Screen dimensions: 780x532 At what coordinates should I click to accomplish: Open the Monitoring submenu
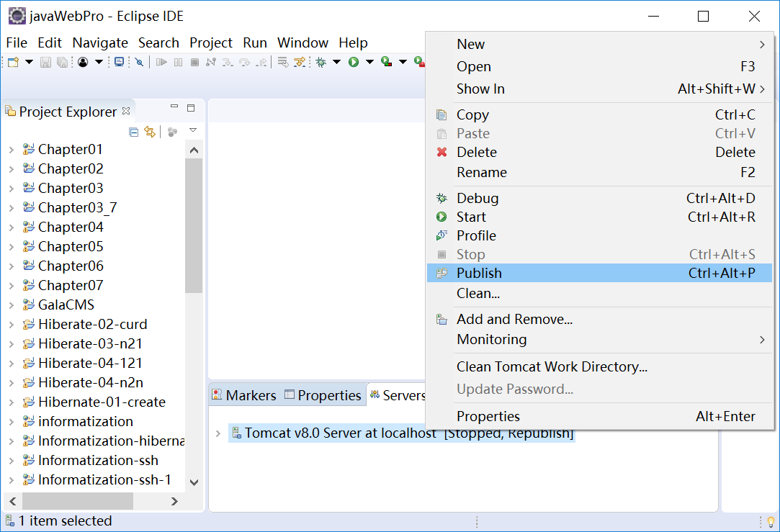599,339
